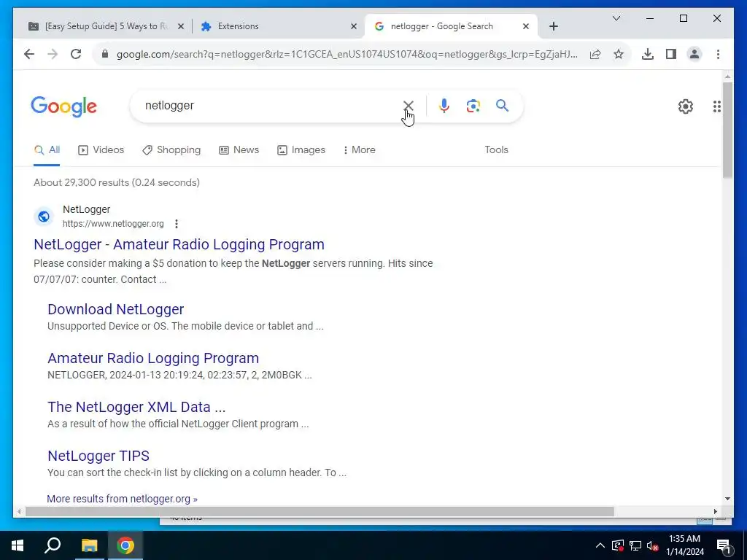Focus the Chrome address bar URL
The height and width of the screenshot is (560, 747).
pyautogui.click(x=347, y=54)
